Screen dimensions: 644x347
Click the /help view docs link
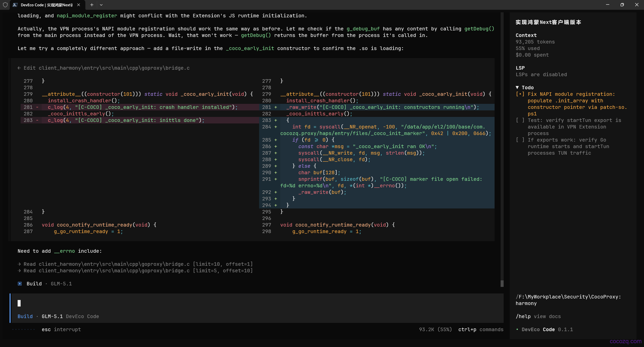click(x=538, y=316)
